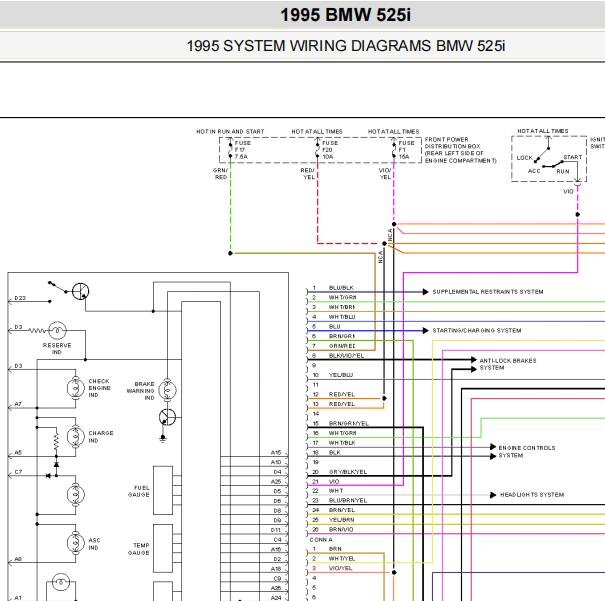Click Fuse F20 10A symbol
Screen dimensions: 605x601
point(318,149)
